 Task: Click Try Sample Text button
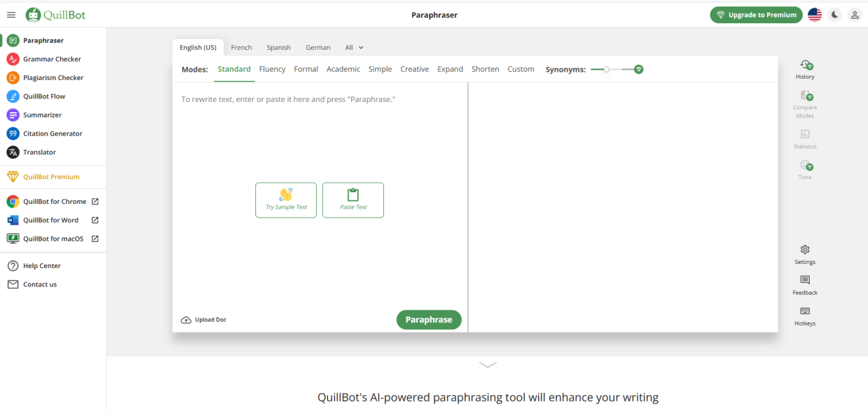tap(286, 200)
